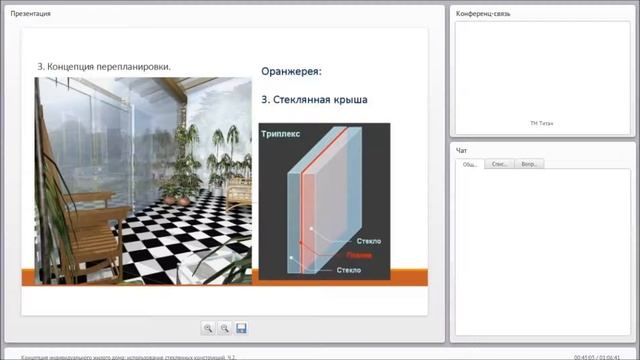Switch to the 'Общ...' chat tab
Image resolution: width=640 pixels, height=360 pixels.
[470, 164]
